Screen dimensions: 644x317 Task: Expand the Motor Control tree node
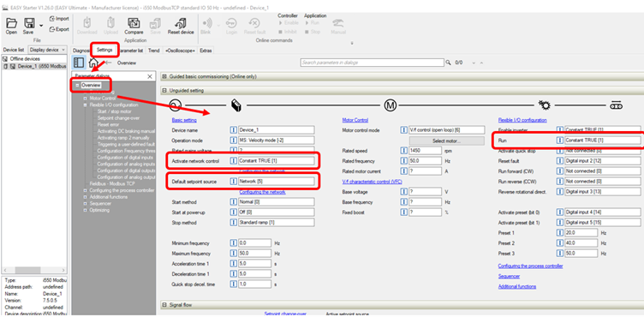[85, 99]
